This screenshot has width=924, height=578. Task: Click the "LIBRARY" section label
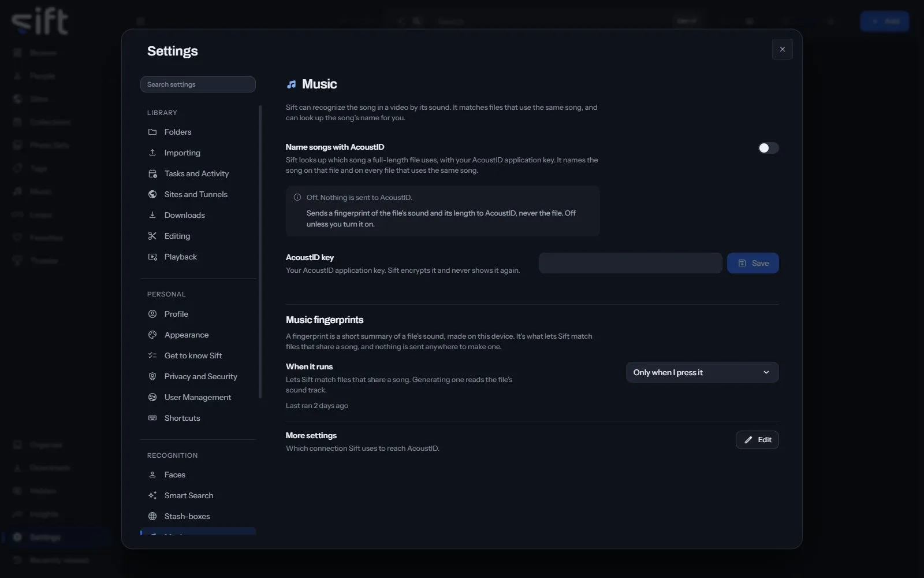[162, 113]
